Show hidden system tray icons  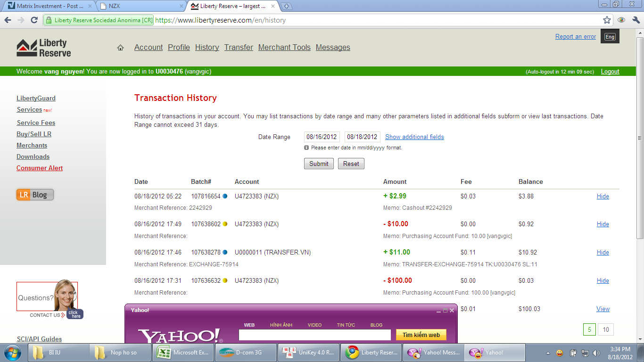pyautogui.click(x=548, y=353)
